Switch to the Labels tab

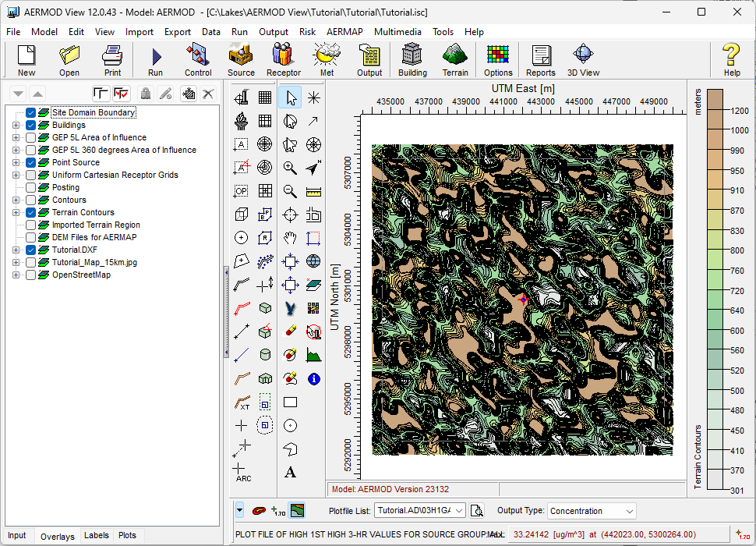point(97,535)
